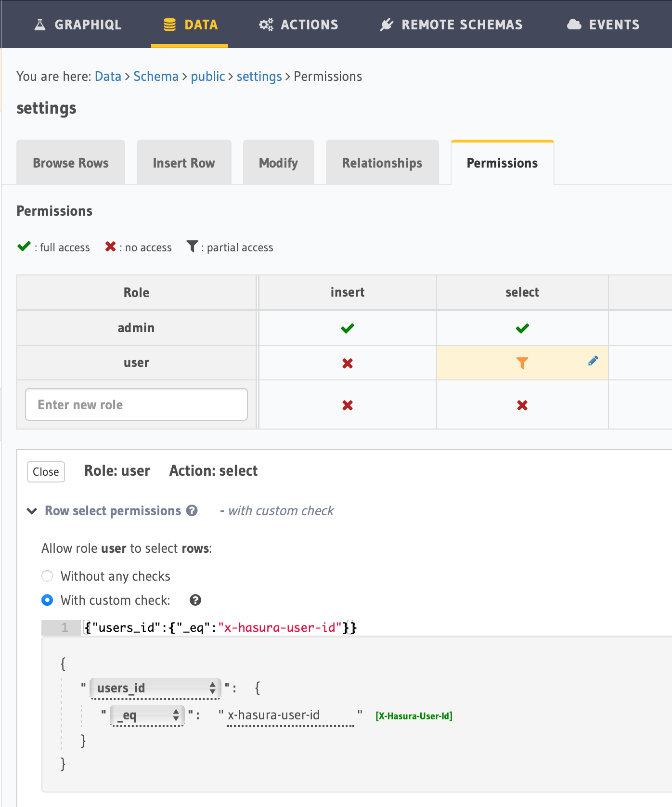Screen dimensions: 672x807
Task: Click help icon next to With custom check
Action: (195, 600)
